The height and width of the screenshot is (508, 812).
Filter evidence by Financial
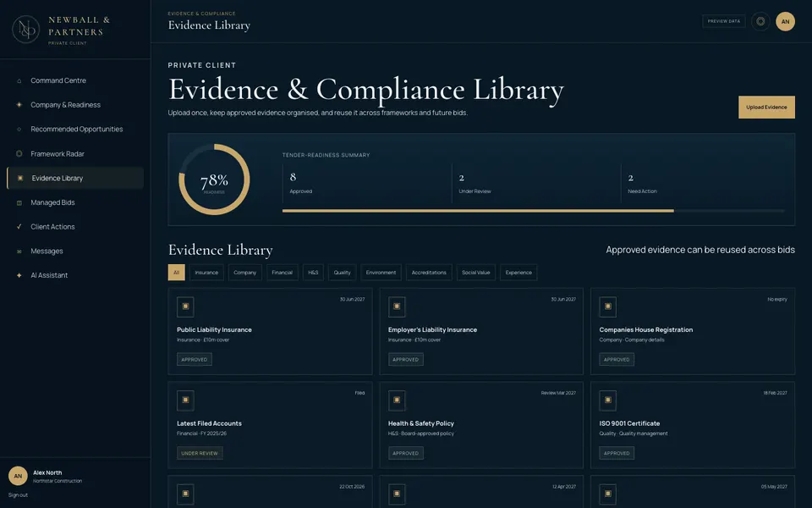pyautogui.click(x=283, y=273)
